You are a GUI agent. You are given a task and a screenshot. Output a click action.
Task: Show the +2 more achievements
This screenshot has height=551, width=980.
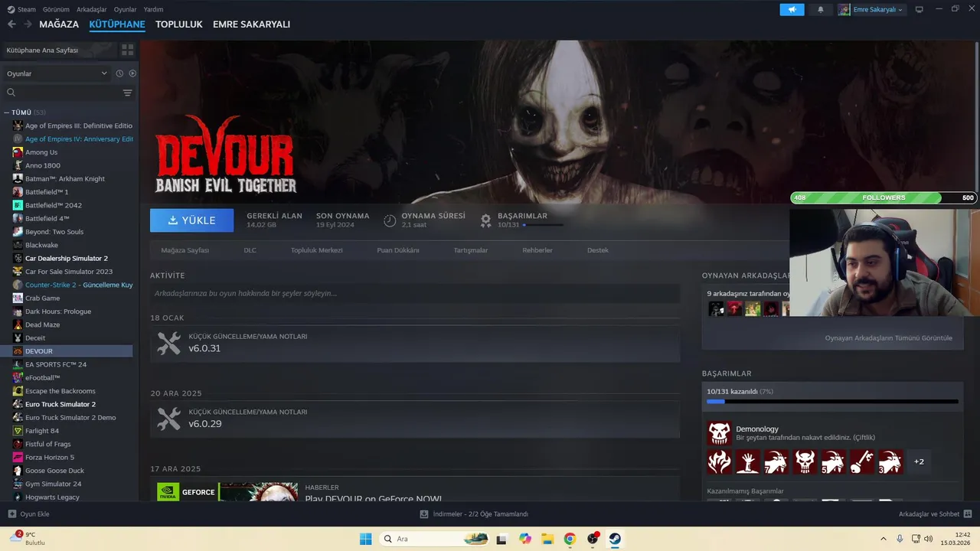tap(919, 461)
